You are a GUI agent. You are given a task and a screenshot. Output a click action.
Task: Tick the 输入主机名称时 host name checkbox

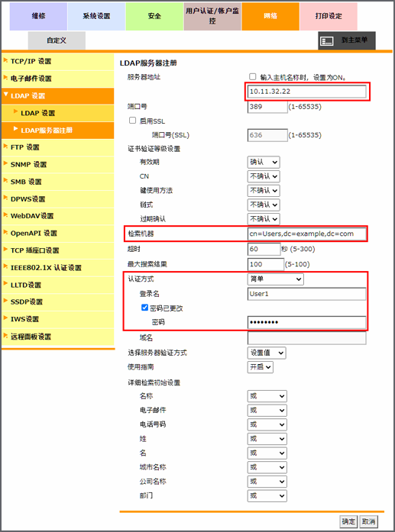coord(252,76)
